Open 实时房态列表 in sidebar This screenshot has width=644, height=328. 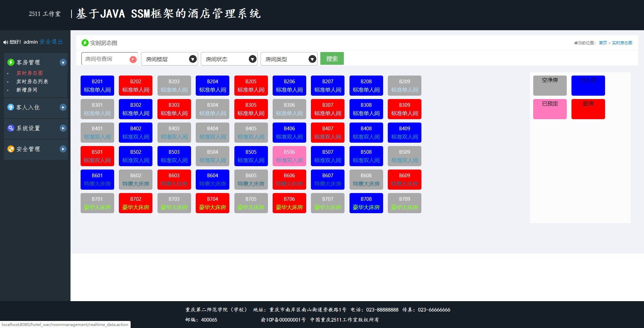[32, 82]
